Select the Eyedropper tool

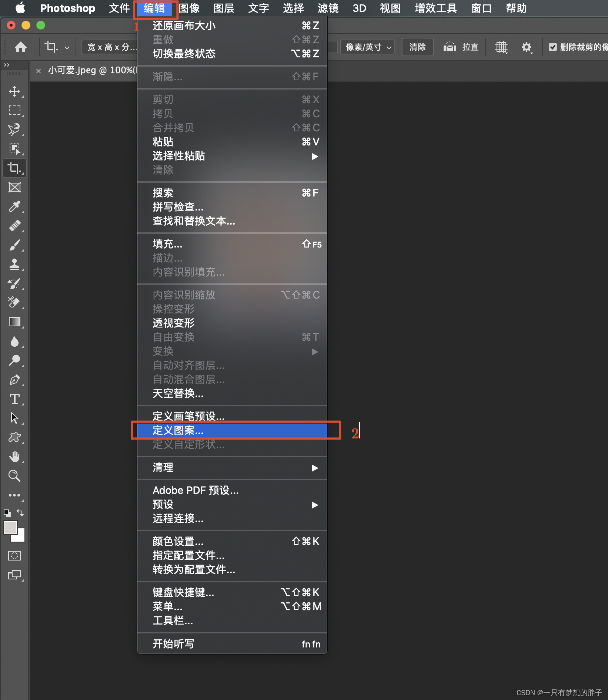click(14, 206)
